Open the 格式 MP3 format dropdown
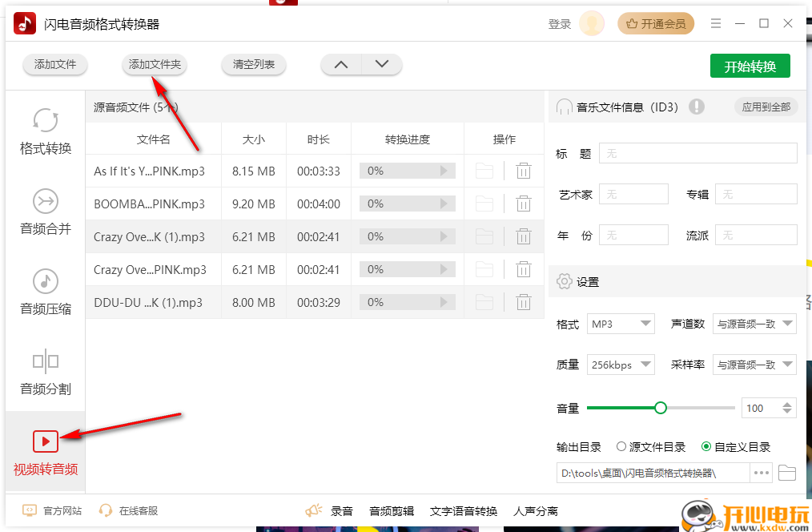Image resolution: width=812 pixels, height=532 pixels. coord(621,324)
